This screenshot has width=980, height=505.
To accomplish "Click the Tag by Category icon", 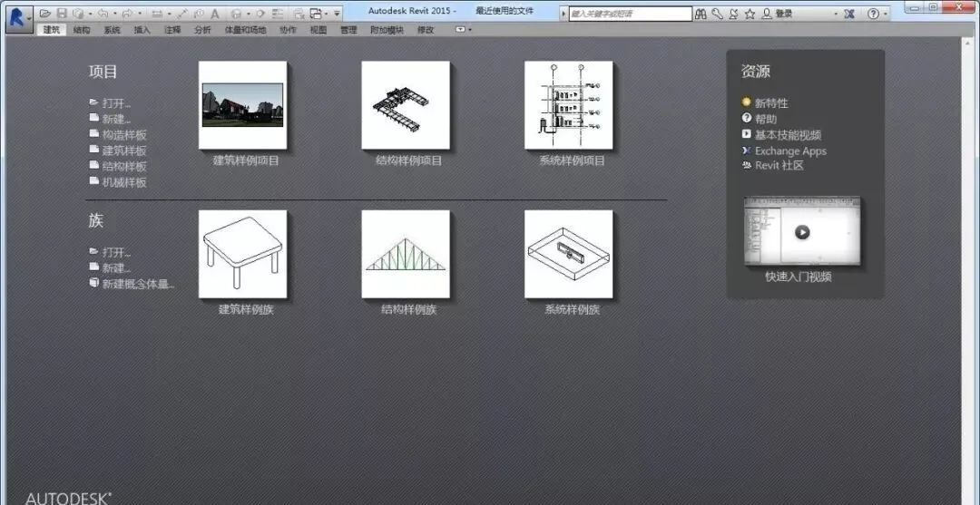I will tap(199, 13).
